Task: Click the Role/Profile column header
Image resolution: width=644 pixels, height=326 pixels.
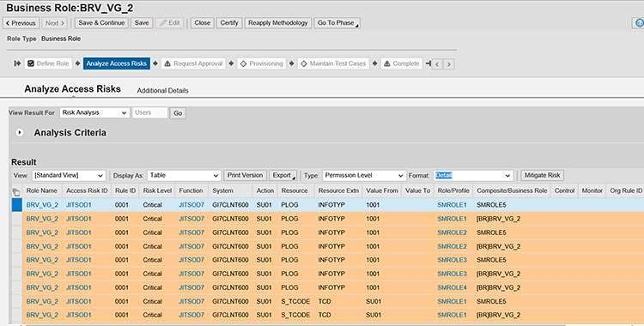Action: pyautogui.click(x=453, y=191)
